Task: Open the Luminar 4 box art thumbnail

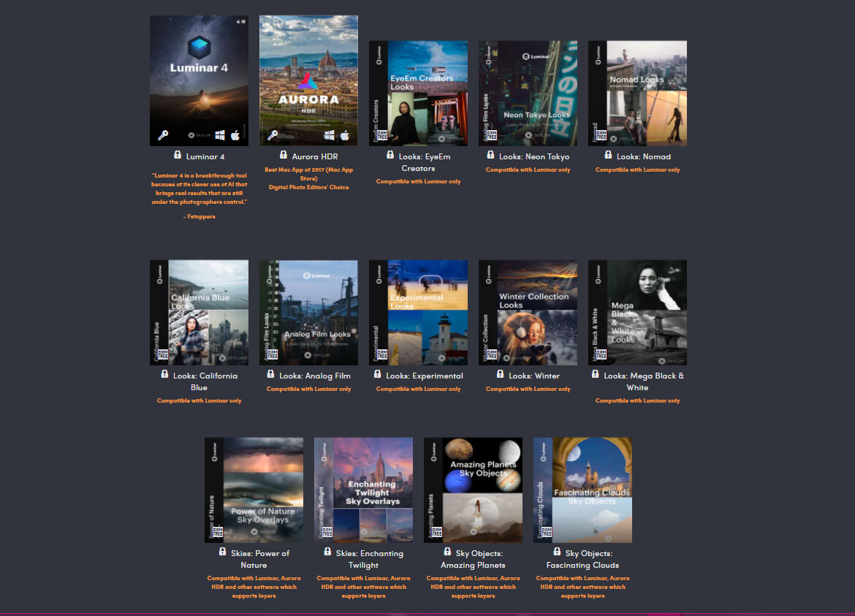Action: pyautogui.click(x=199, y=80)
